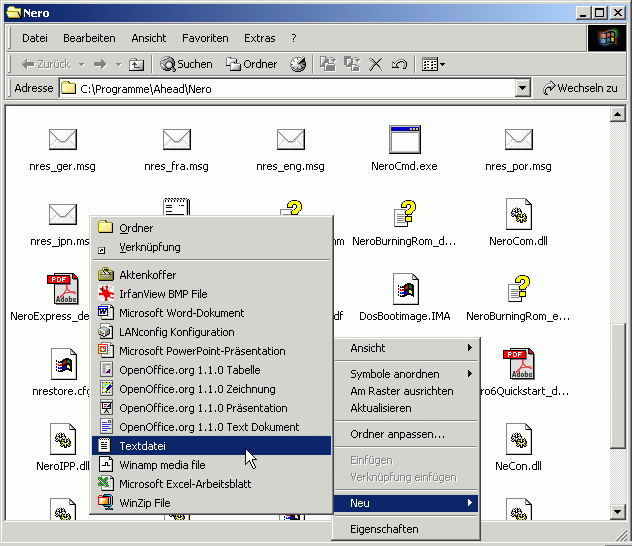Open Eigenschaften from context menu
The height and width of the screenshot is (546, 632).
(x=407, y=529)
